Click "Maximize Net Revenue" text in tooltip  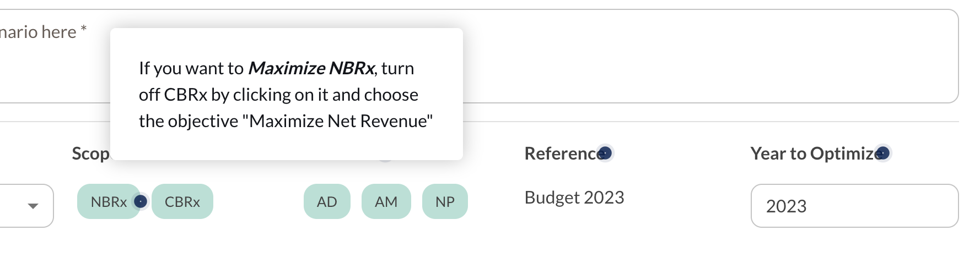tap(338, 121)
